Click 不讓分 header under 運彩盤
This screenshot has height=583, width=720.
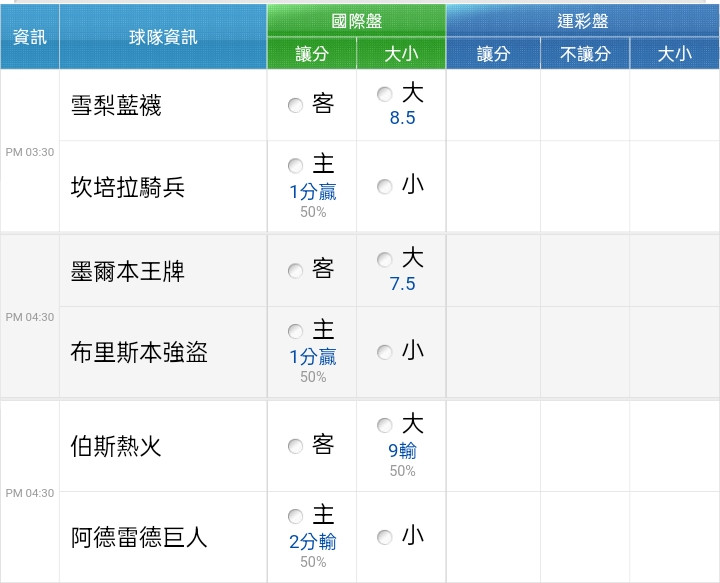pyautogui.click(x=585, y=53)
